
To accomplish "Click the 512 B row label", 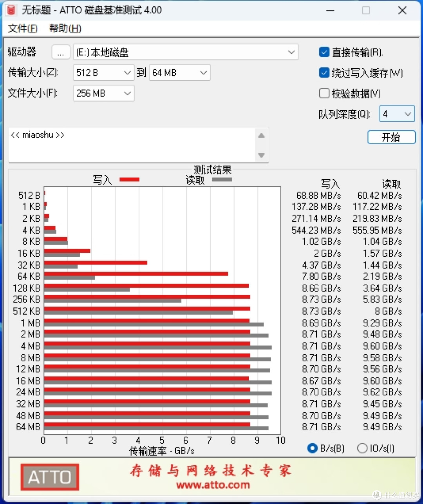I will click(29, 196).
